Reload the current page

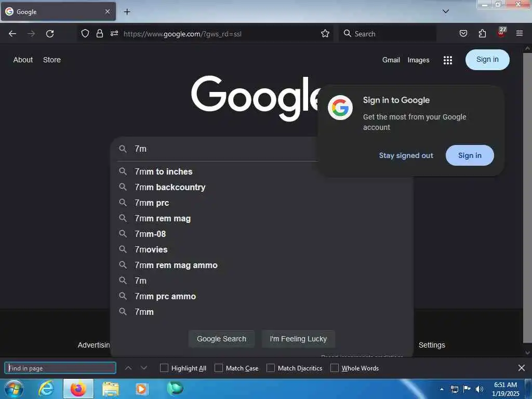[x=50, y=34]
